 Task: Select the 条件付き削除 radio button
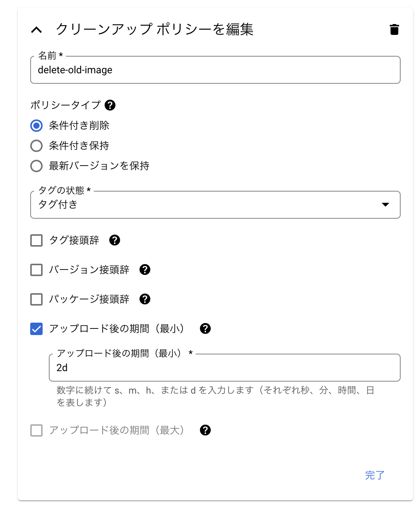pyautogui.click(x=36, y=126)
